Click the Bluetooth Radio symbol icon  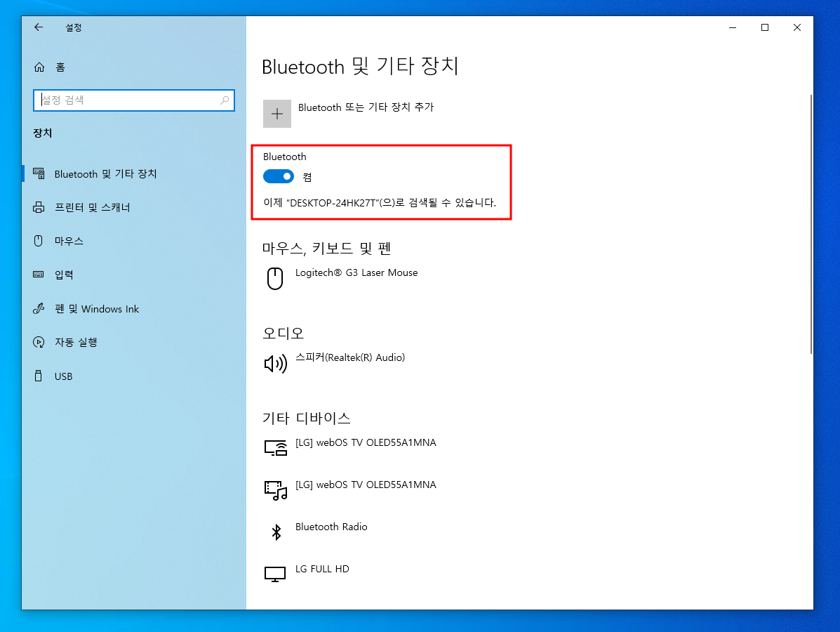point(276,532)
